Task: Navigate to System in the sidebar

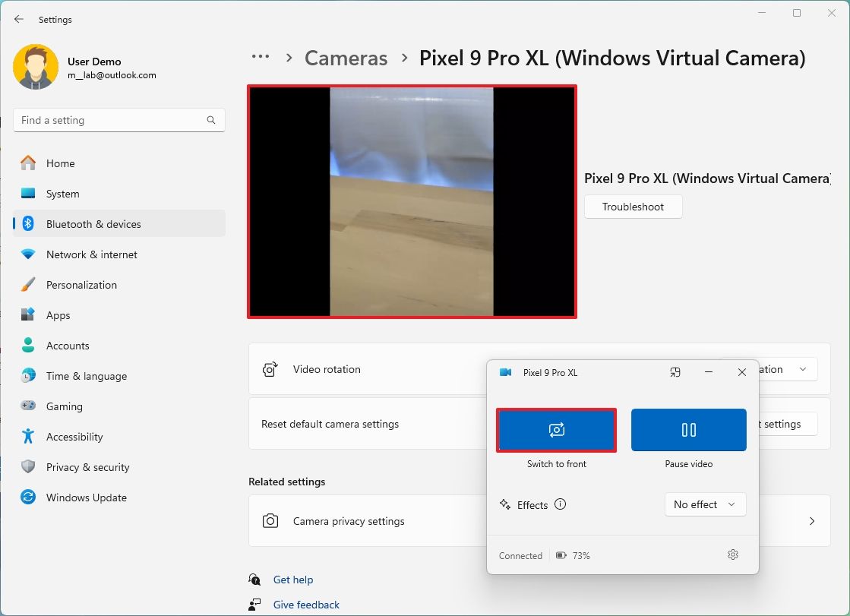Action: (28, 194)
